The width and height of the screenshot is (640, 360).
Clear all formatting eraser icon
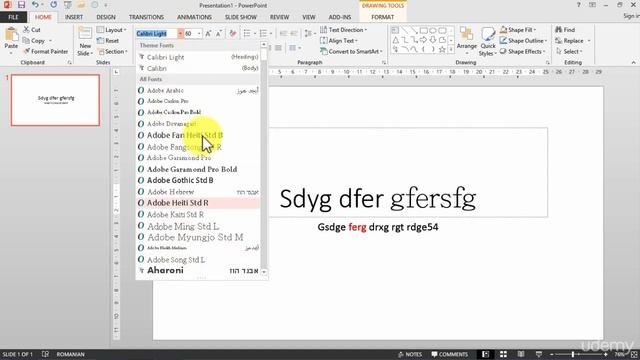(x=233, y=33)
